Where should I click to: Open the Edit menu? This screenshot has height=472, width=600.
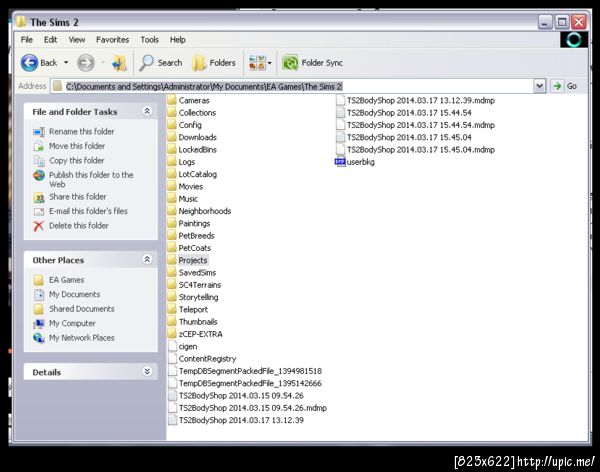[x=50, y=40]
